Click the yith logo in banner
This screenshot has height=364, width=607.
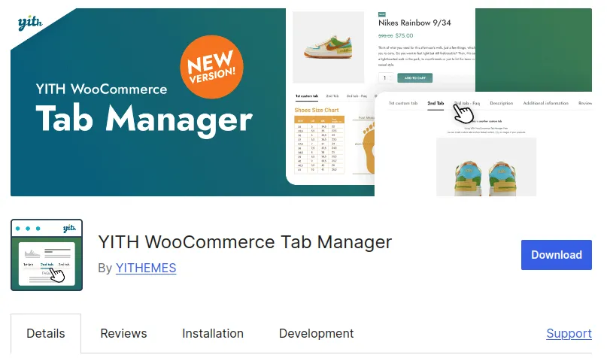point(30,23)
